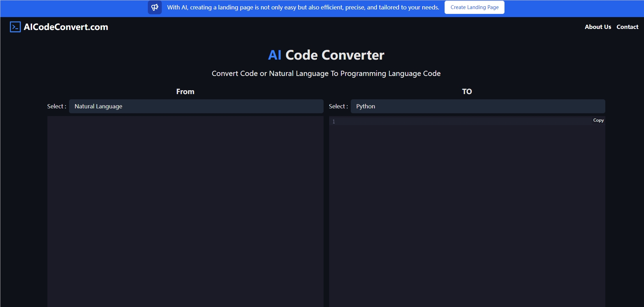Focus the From input text area
Screen dimensions: 644x307
pos(185,209)
